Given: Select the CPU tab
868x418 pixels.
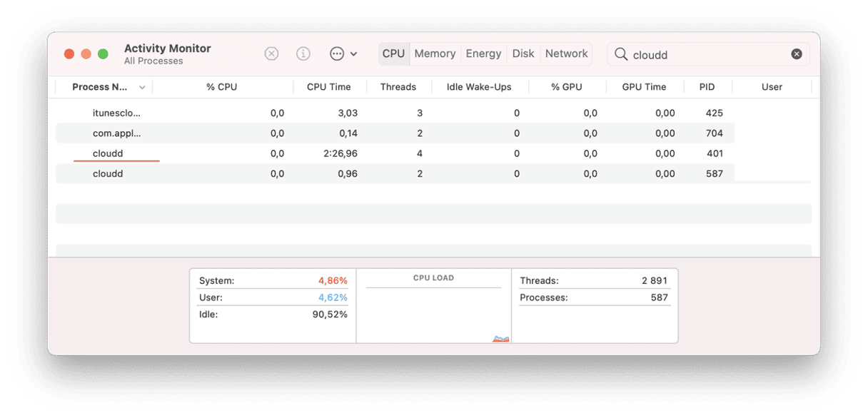Looking at the screenshot, I should 393,53.
